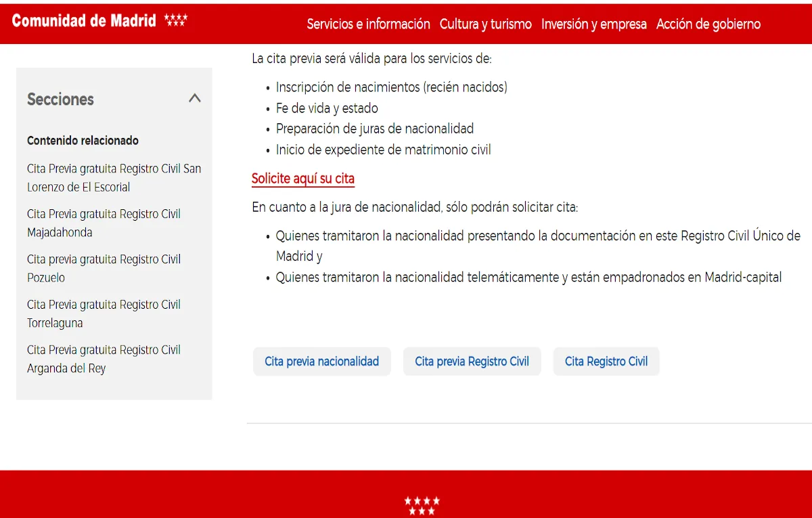Follow the Solicite aquí su cita link
Screen dimensions: 812x518
pyautogui.click(x=302, y=179)
